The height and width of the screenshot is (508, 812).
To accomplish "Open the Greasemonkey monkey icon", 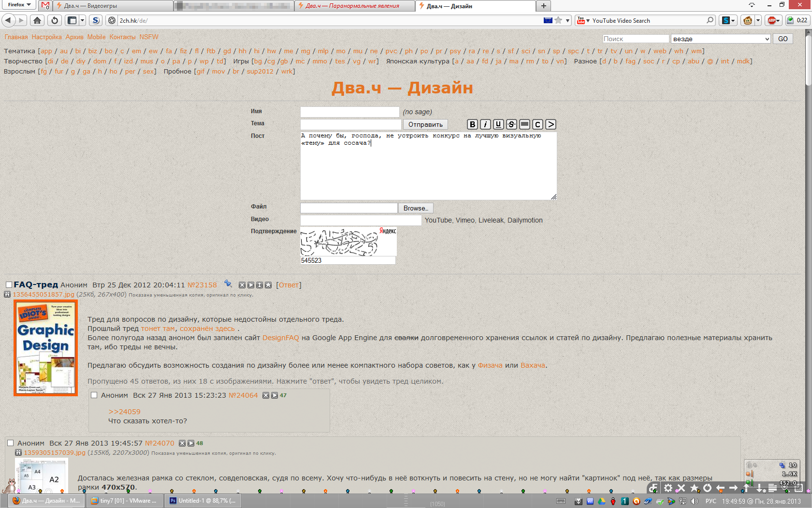I will click(x=748, y=20).
